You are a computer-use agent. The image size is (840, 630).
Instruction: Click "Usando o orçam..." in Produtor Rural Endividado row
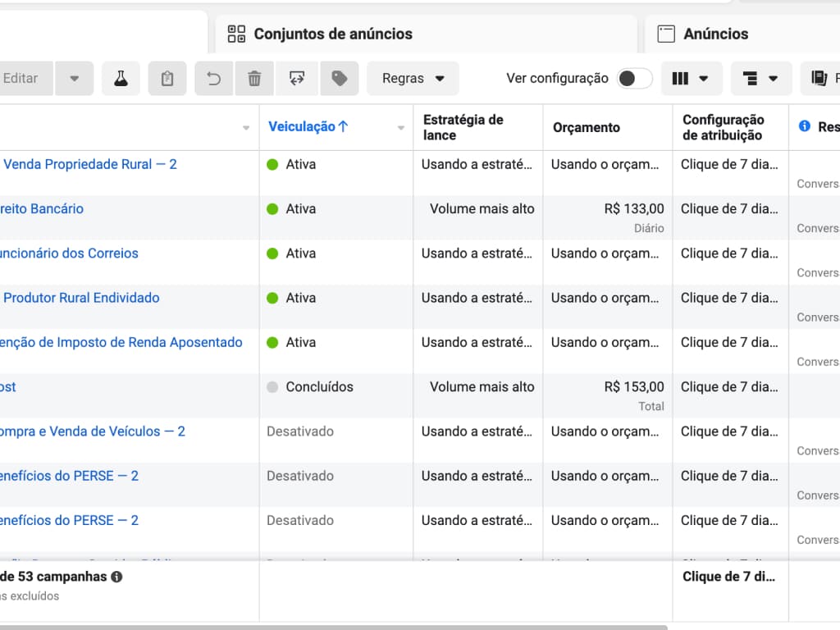pos(605,298)
